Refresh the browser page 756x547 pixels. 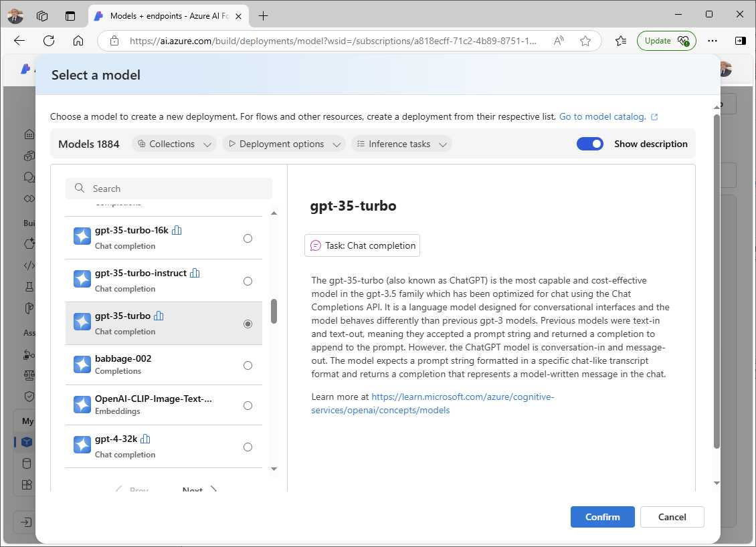[x=49, y=41]
